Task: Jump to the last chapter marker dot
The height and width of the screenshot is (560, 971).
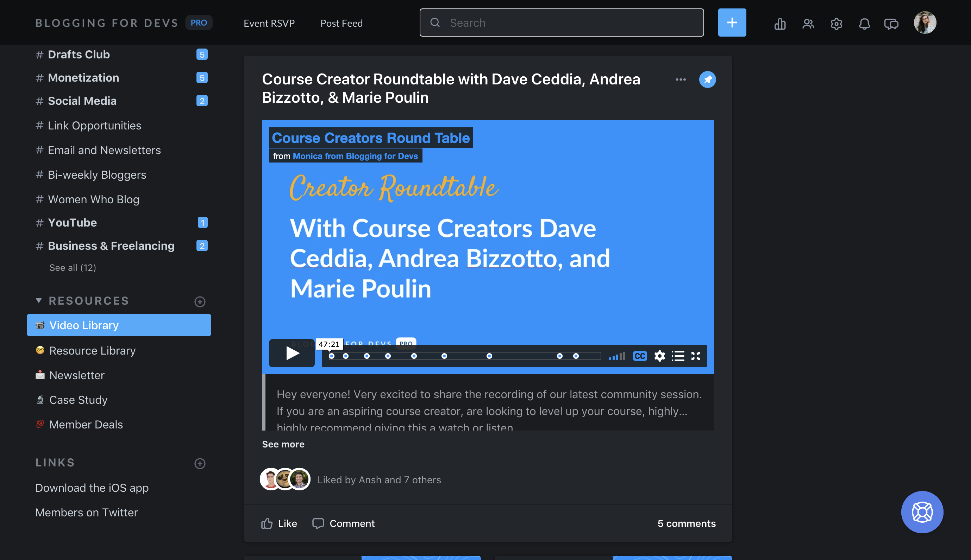Action: (x=576, y=356)
